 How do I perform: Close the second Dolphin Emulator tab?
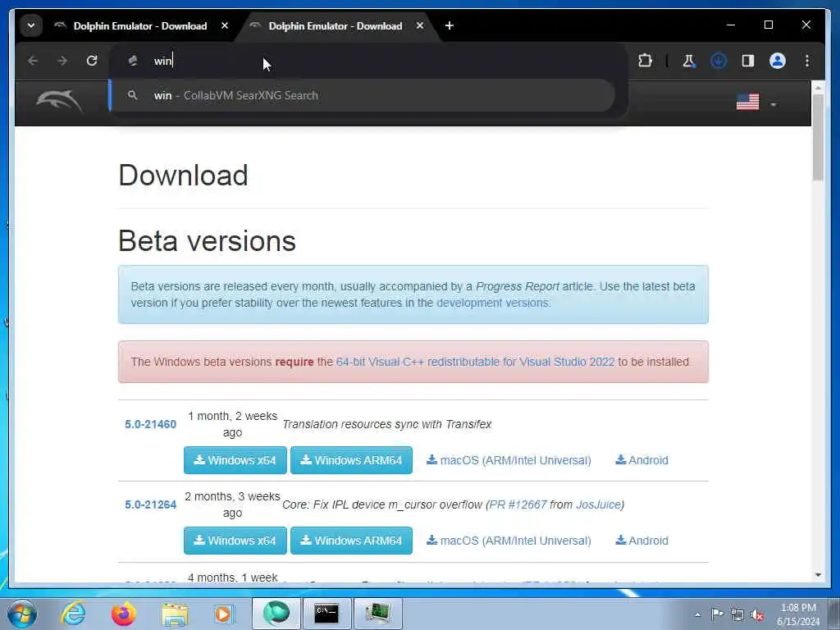tap(420, 25)
